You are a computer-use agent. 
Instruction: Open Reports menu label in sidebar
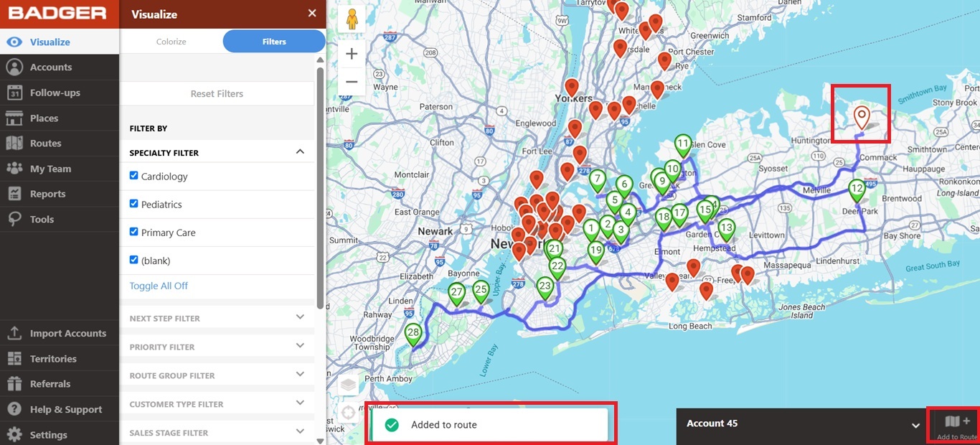[48, 194]
